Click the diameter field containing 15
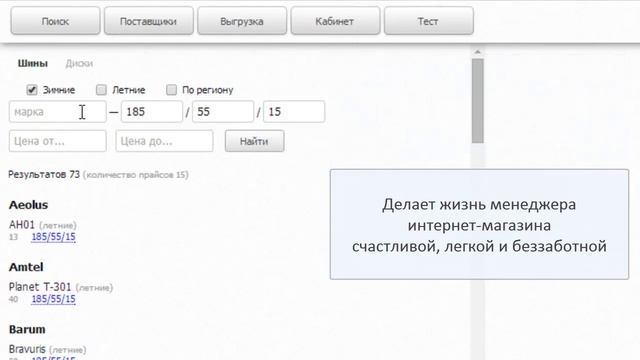Image resolution: width=640 pixels, height=360 pixels. tap(294, 111)
